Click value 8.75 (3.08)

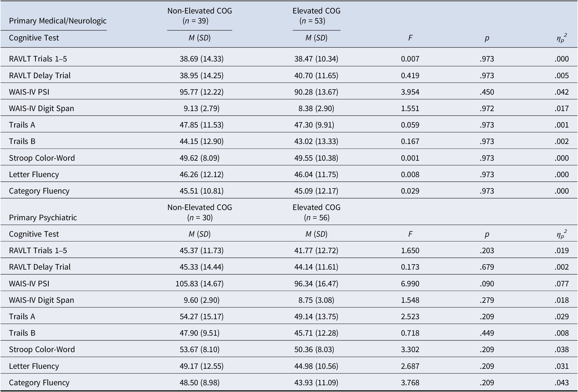point(316,300)
